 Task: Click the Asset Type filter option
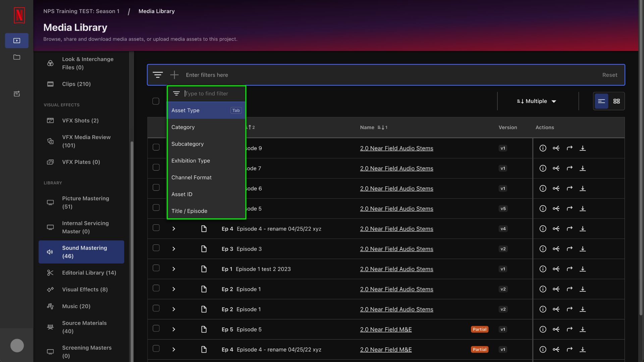(206, 110)
